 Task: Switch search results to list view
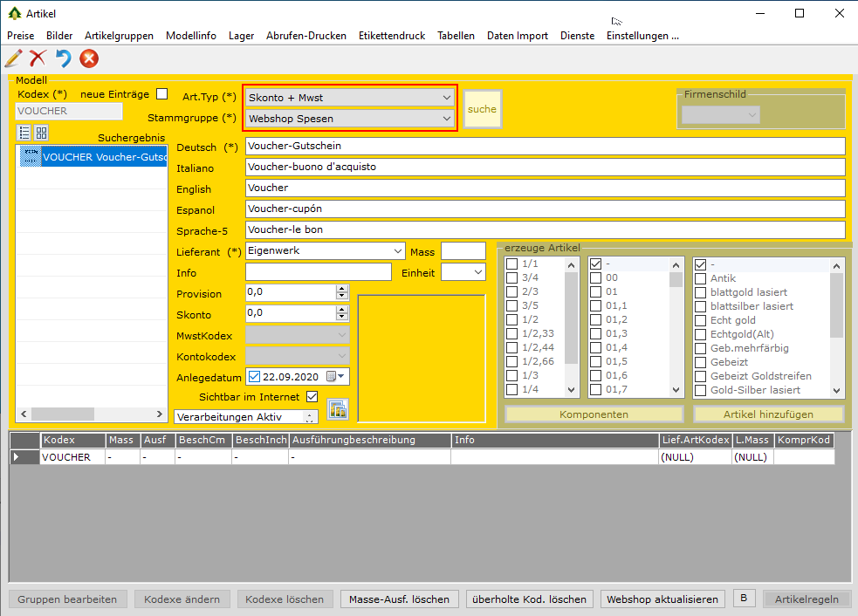24,133
